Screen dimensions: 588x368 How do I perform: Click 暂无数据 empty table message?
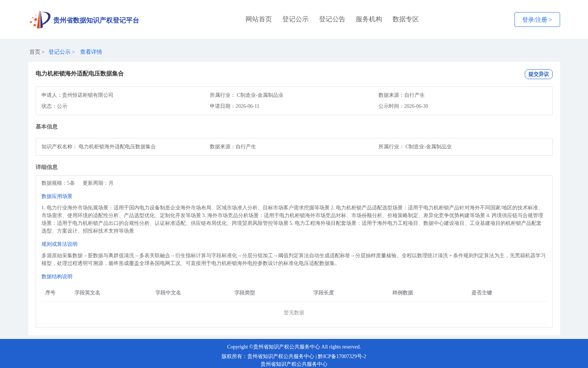point(294,312)
